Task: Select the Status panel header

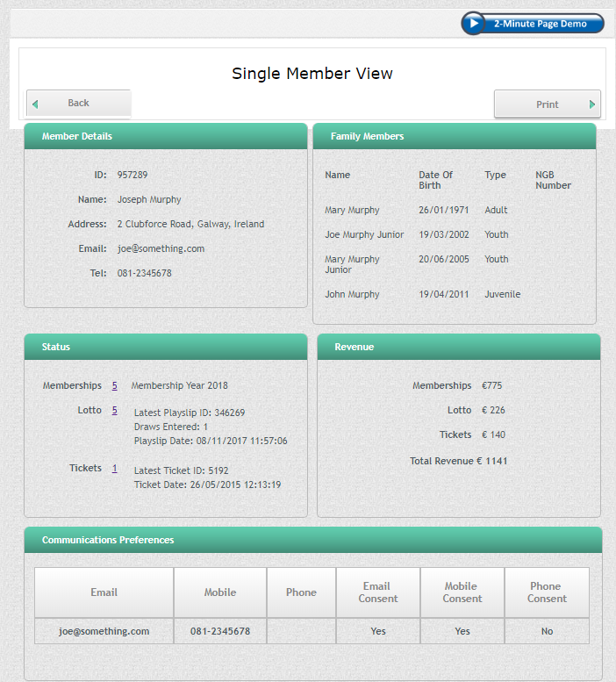Action: [x=165, y=347]
